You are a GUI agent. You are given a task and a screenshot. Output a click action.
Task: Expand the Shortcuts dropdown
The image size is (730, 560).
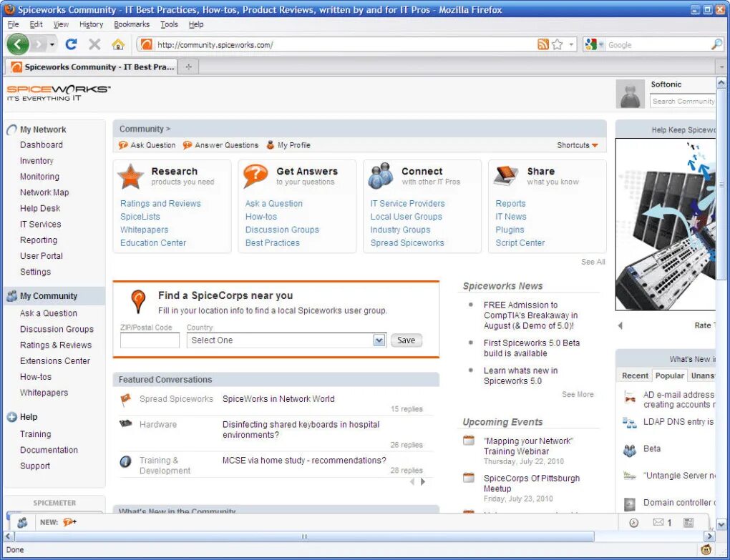578,145
